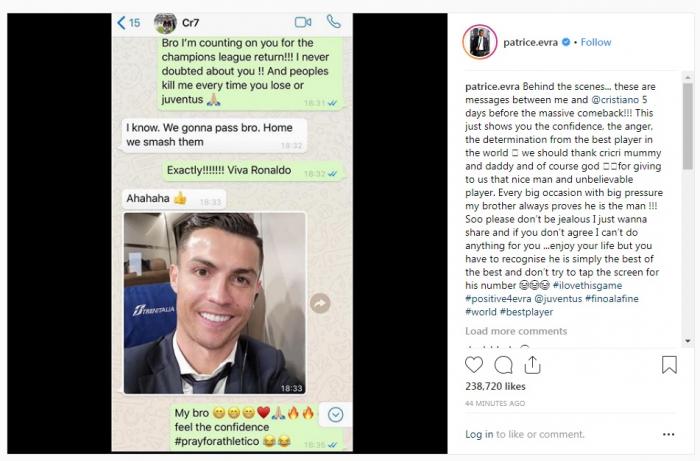This screenshot has height=461, width=700.
Task: Tap the forward arrow beside the selfie
Action: pyautogui.click(x=320, y=304)
